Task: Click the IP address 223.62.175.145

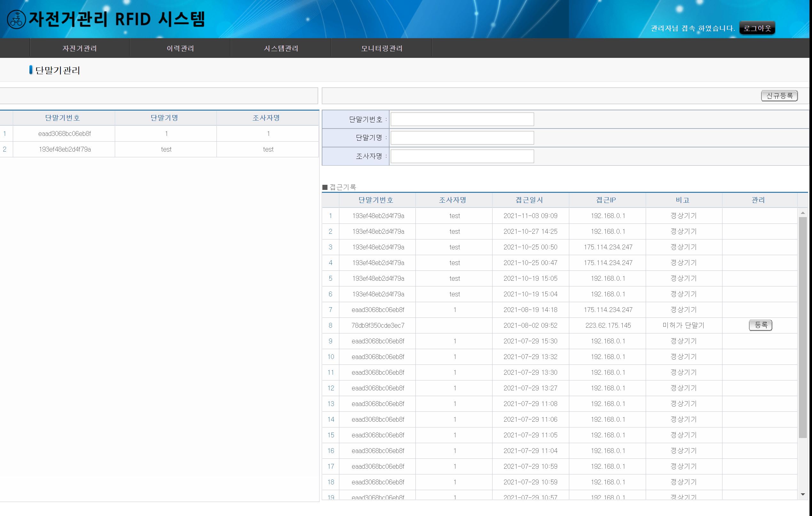Action: point(608,325)
